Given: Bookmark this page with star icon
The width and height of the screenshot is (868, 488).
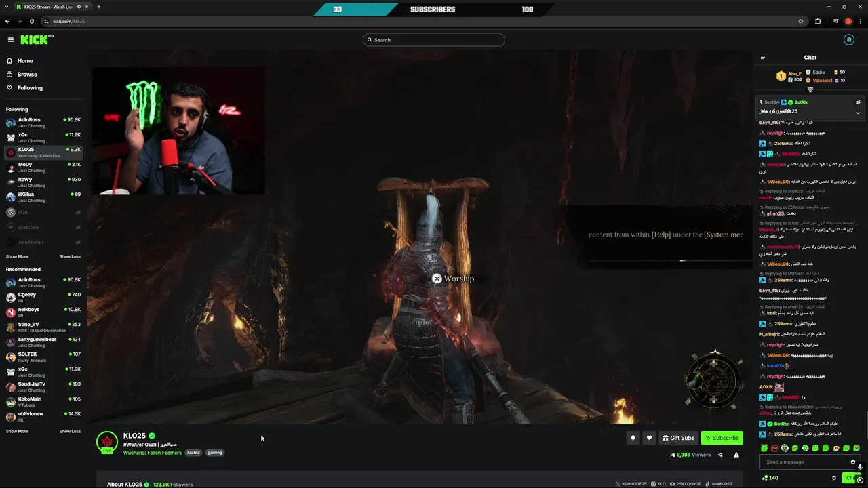Looking at the screenshot, I should 801,21.
